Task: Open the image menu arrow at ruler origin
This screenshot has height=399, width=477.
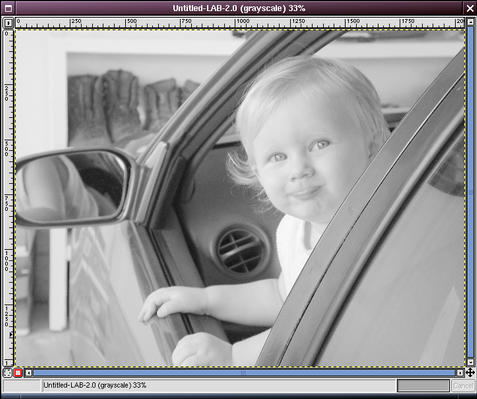Action: click(8, 23)
